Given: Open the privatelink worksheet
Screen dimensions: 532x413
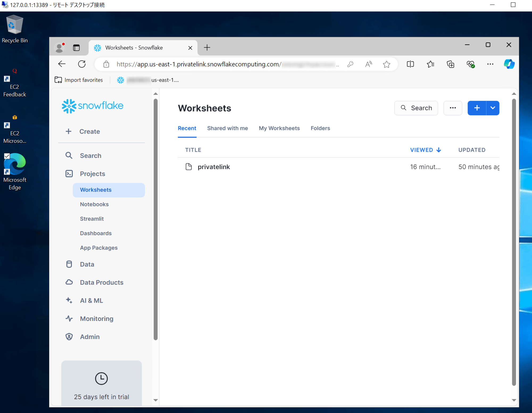Looking at the screenshot, I should click(214, 167).
